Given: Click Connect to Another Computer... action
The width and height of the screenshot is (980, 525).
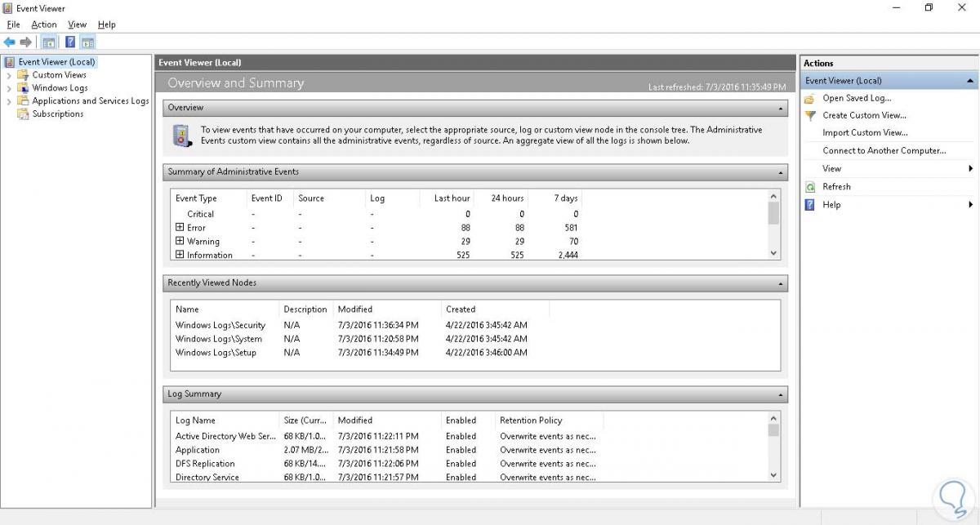Looking at the screenshot, I should pos(884,151).
